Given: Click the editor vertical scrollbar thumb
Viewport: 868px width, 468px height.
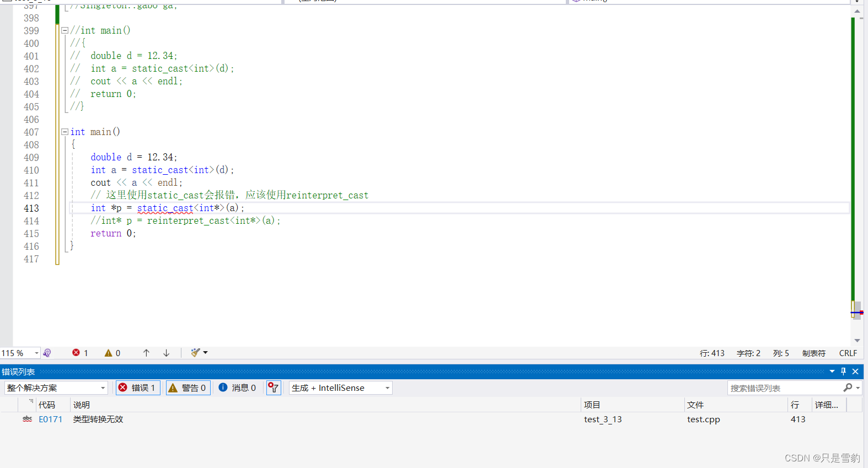Looking at the screenshot, I should [857, 310].
